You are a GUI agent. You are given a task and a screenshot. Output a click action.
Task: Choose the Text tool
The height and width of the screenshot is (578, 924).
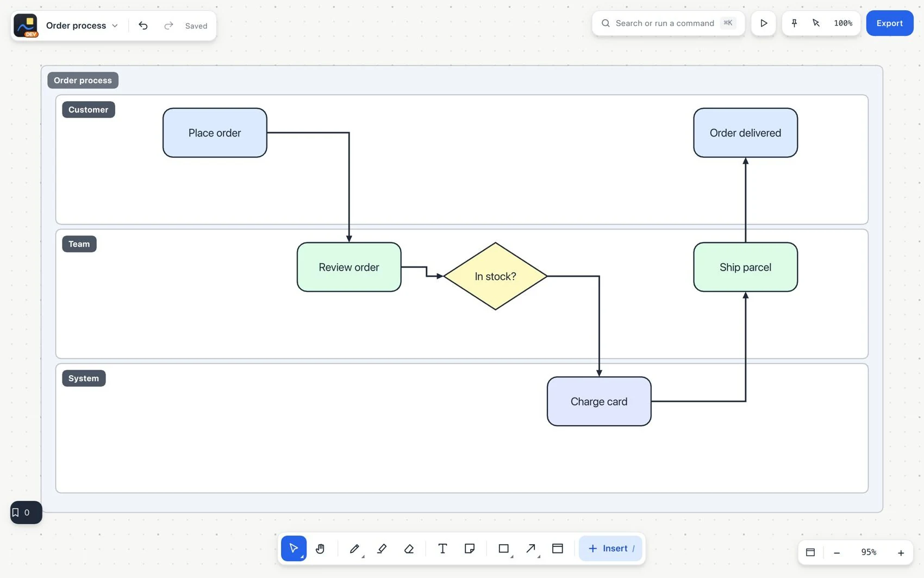pyautogui.click(x=442, y=548)
